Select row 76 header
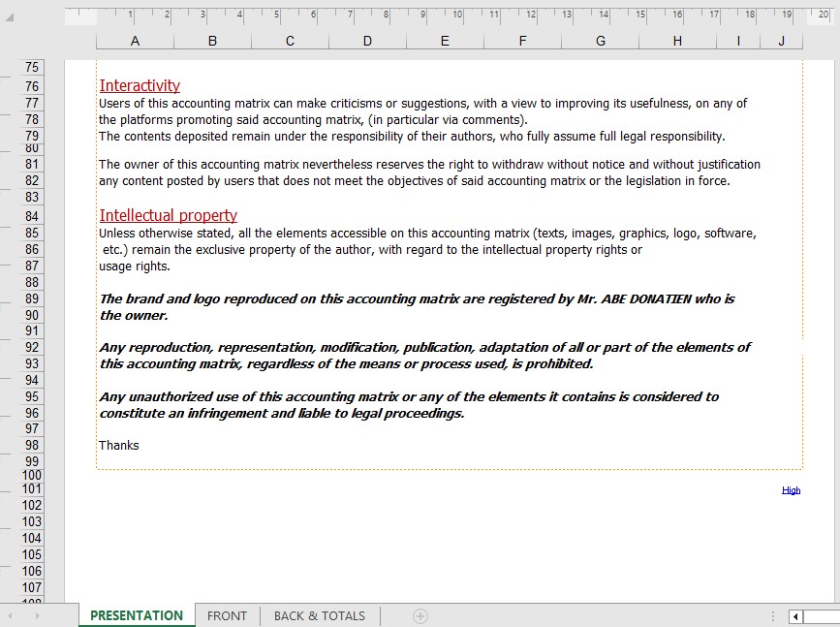 pyautogui.click(x=32, y=86)
